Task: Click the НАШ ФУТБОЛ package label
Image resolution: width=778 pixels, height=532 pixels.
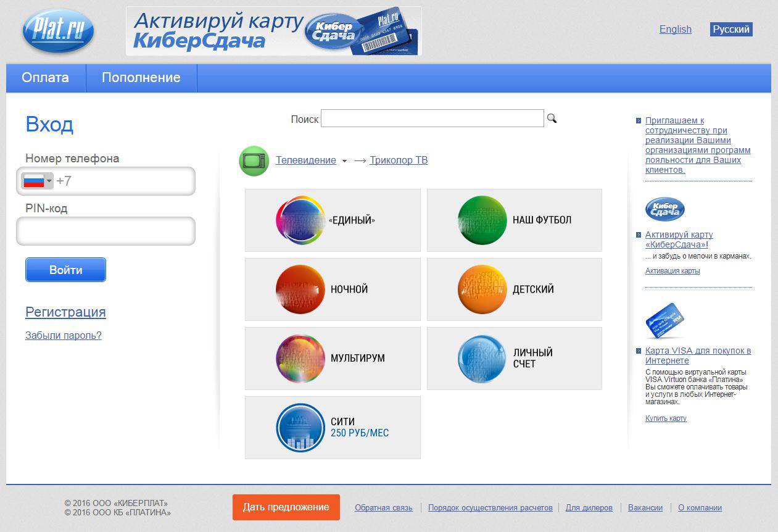Action: (x=542, y=220)
